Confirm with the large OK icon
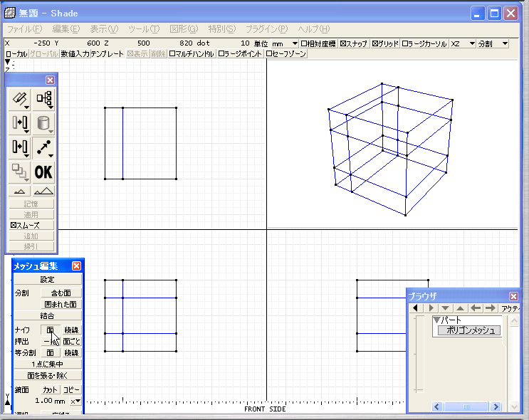Viewport: 529px width, 420px height. pyautogui.click(x=43, y=172)
